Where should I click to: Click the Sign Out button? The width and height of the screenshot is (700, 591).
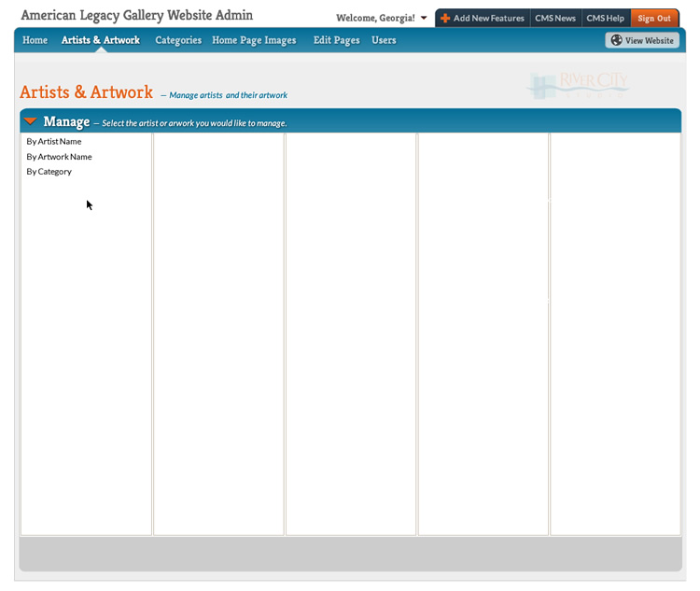[x=654, y=19]
